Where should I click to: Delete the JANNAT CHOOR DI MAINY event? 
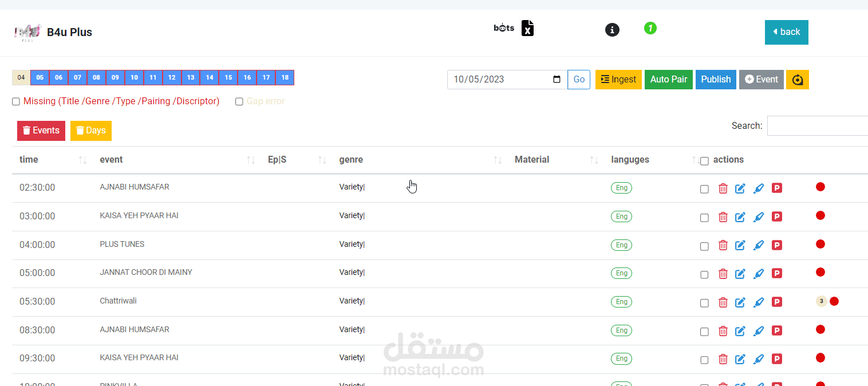coord(723,273)
